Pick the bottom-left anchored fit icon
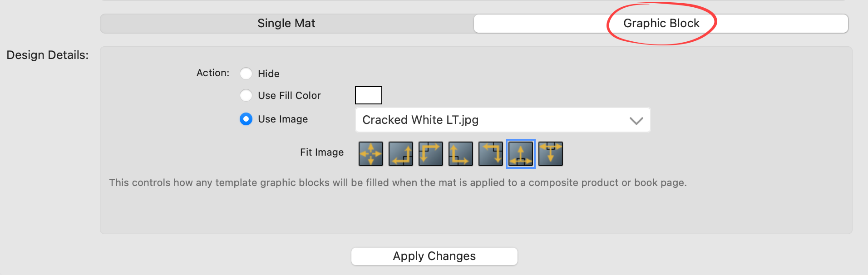This screenshot has width=868, height=275. click(461, 154)
